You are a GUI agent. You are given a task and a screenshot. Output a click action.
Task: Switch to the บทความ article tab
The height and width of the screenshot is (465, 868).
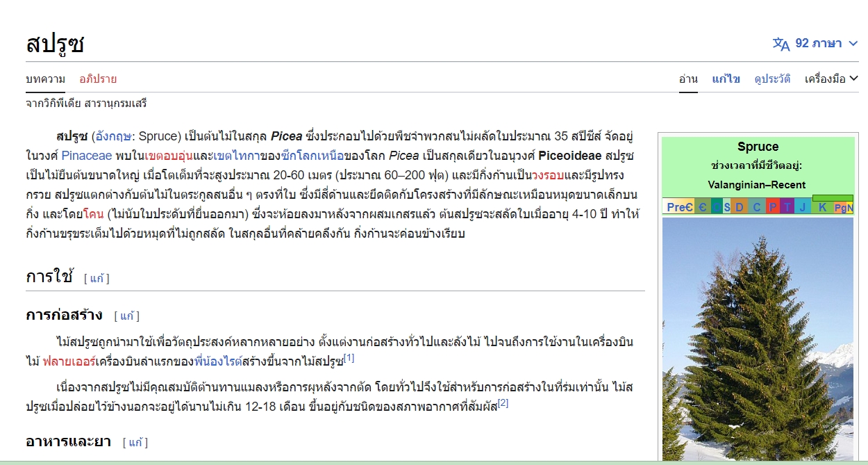[x=45, y=79]
